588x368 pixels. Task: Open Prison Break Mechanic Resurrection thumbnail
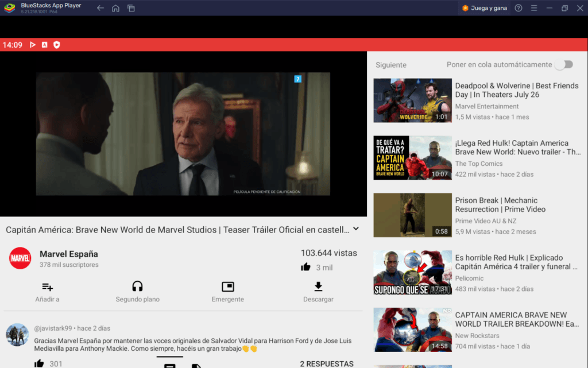(x=412, y=215)
